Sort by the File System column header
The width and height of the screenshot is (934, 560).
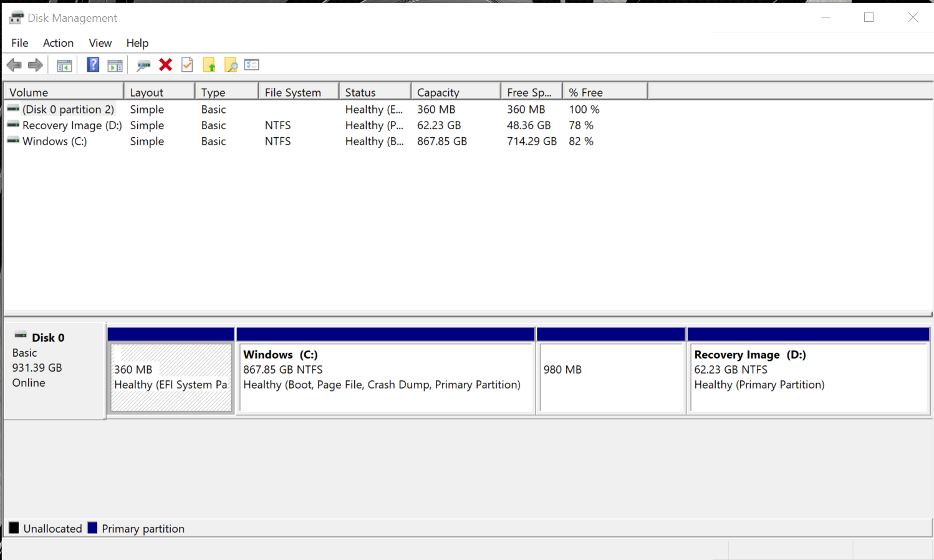pos(298,92)
